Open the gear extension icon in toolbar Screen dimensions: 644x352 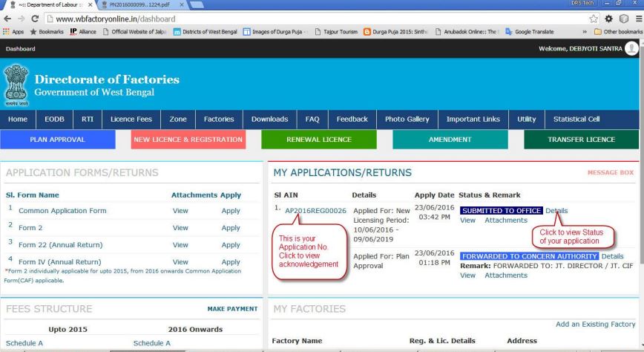(x=608, y=19)
